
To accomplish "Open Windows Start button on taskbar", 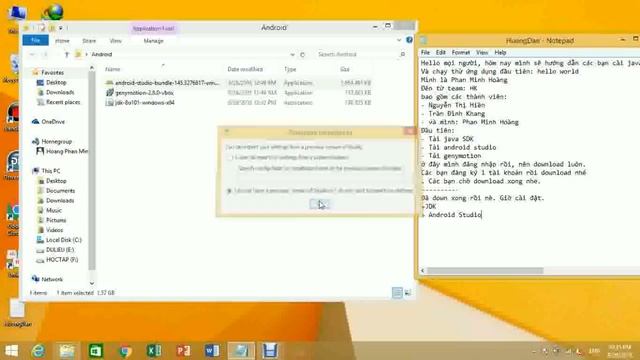I will [11, 351].
